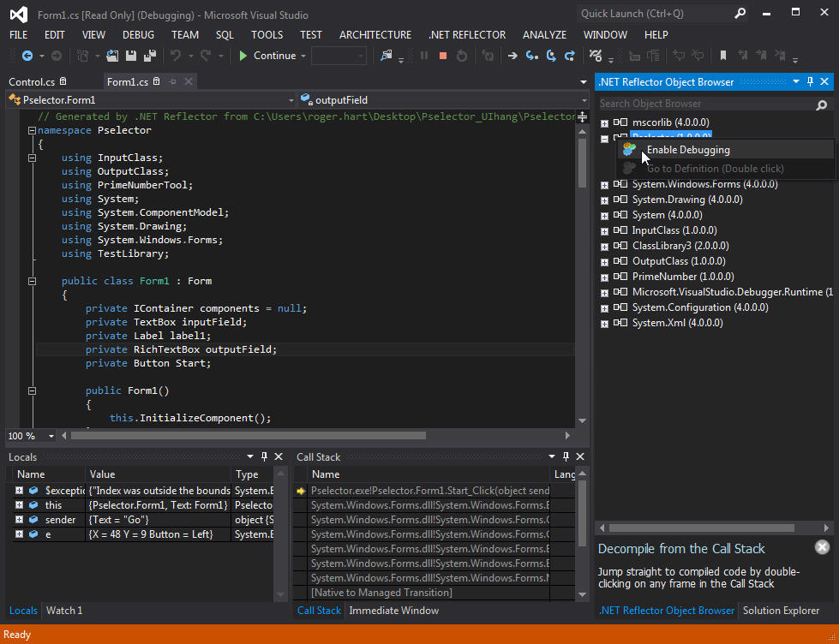Expand the $exception variable in Locals
The height and width of the screenshot is (644, 839).
pyautogui.click(x=19, y=491)
